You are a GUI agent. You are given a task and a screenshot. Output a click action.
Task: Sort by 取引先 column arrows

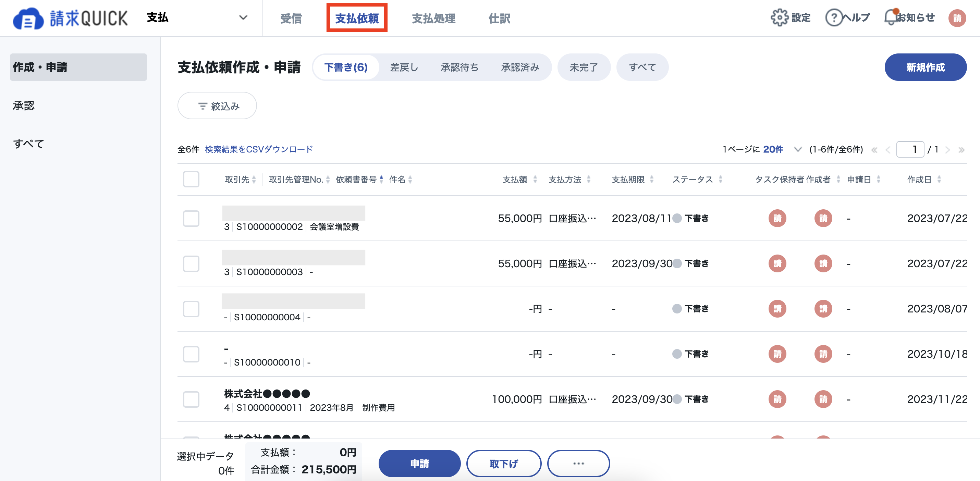254,180
